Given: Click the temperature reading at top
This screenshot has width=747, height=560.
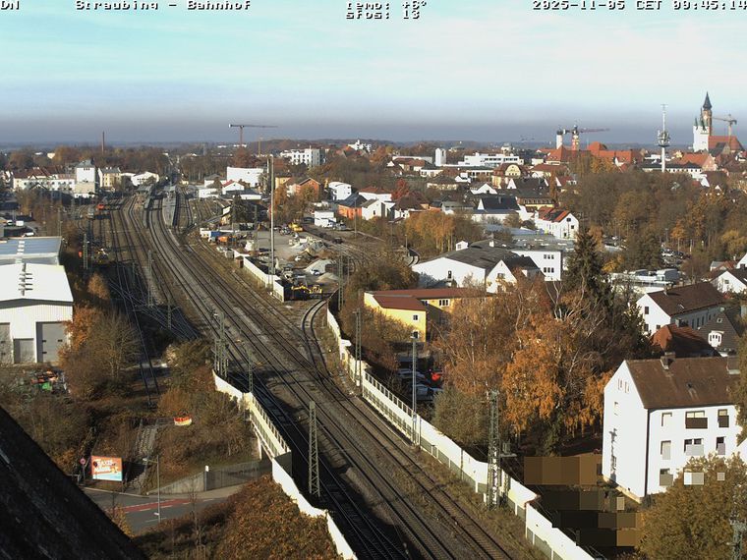Looking at the screenshot, I should pyautogui.click(x=385, y=4).
